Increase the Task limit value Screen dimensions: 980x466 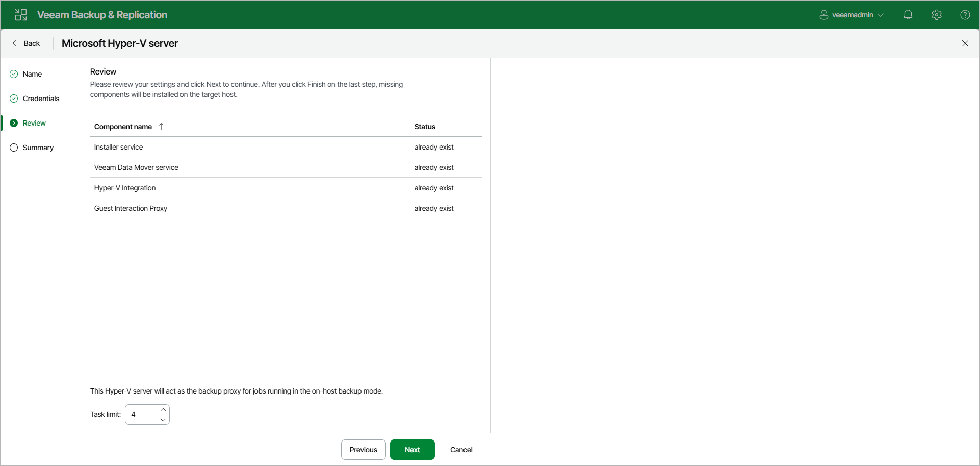click(x=163, y=410)
